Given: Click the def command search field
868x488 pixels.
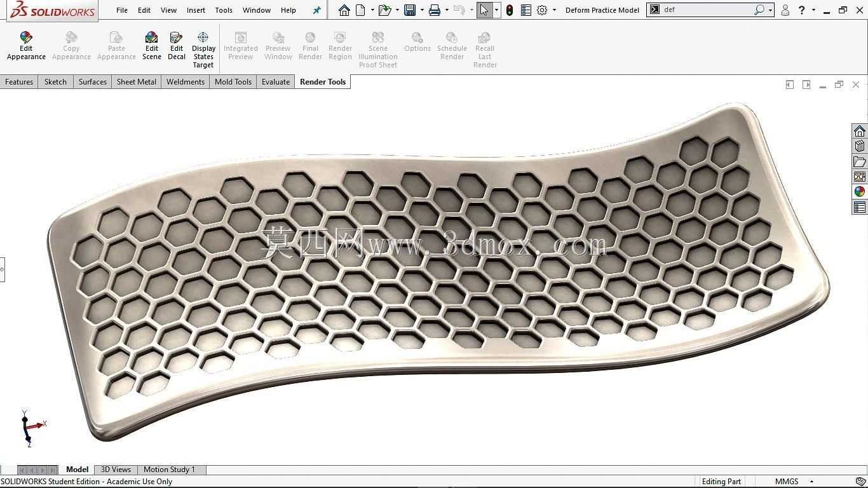Looking at the screenshot, I should point(707,10).
